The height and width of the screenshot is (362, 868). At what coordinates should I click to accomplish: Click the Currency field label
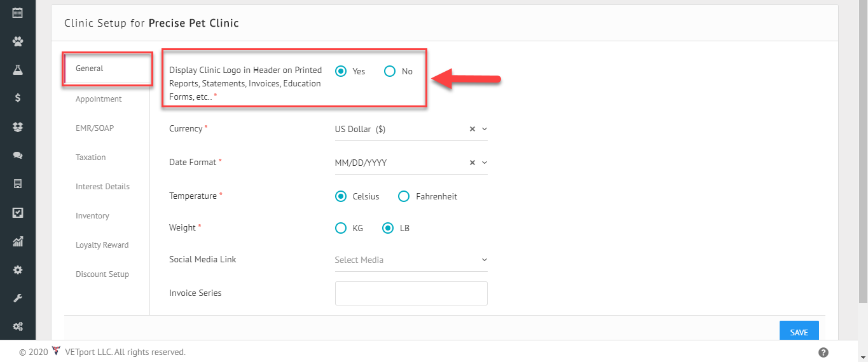186,129
